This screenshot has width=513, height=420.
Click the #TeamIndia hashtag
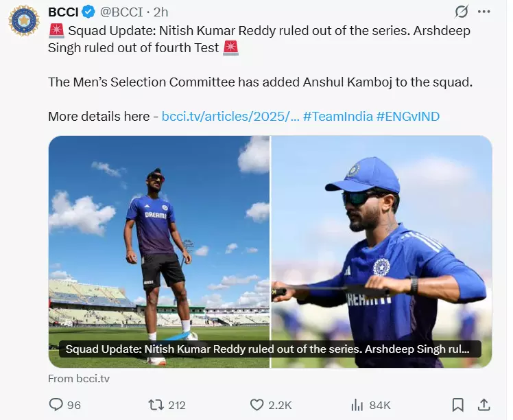[x=338, y=116]
